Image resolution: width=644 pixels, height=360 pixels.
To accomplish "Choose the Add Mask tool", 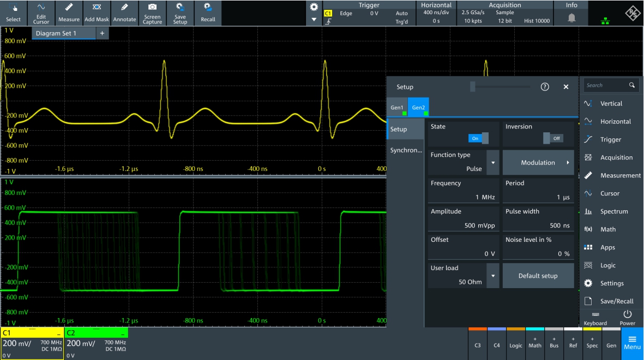I will pos(97,13).
